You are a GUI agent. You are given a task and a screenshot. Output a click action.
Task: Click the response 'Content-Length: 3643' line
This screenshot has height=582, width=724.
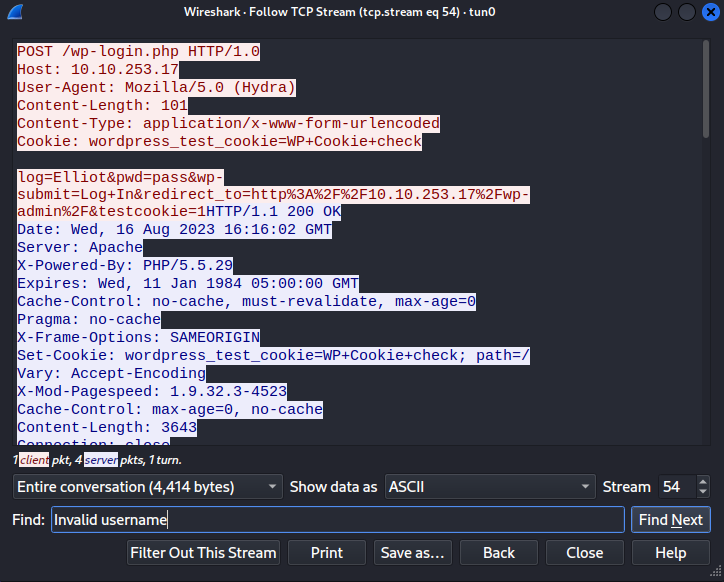point(107,428)
